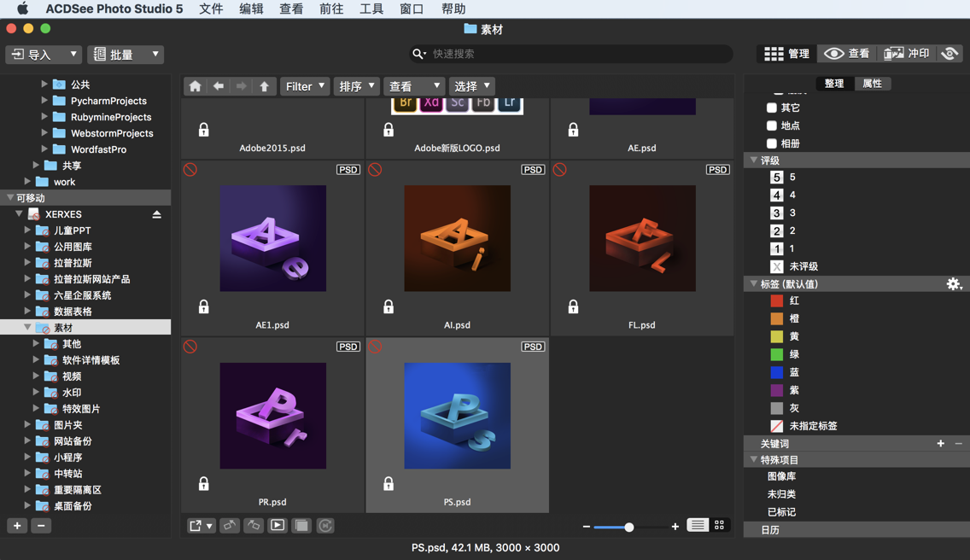Select the red color tag swatch
Screen dimensions: 970x560
(x=779, y=300)
